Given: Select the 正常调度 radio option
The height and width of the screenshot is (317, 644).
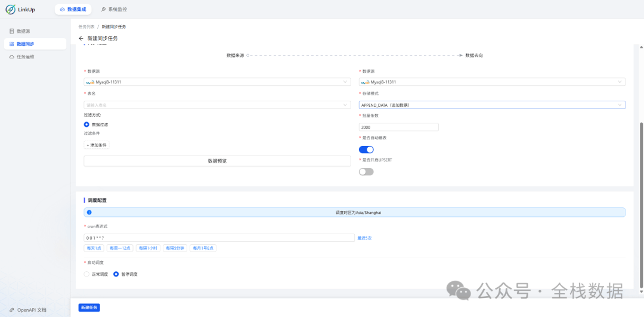Looking at the screenshot, I should [87, 274].
